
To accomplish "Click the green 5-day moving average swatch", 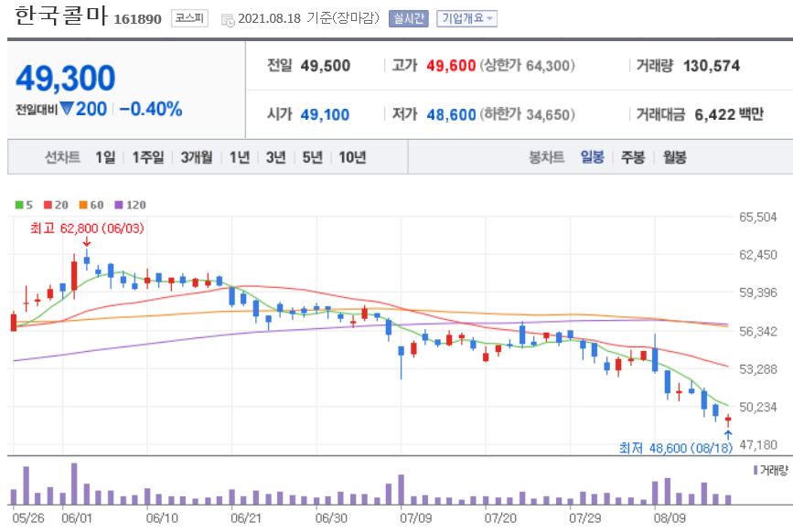I will (19, 205).
